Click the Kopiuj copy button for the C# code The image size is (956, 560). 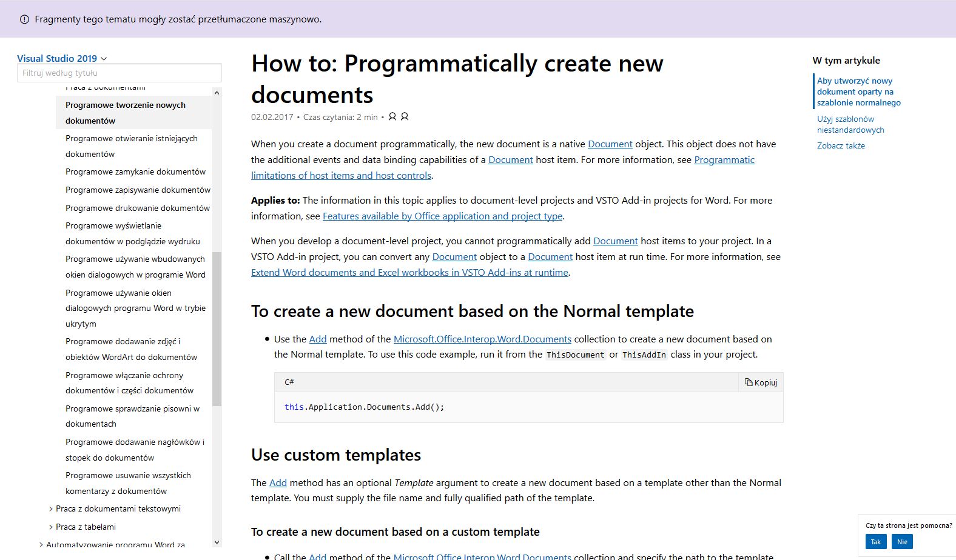(x=761, y=382)
